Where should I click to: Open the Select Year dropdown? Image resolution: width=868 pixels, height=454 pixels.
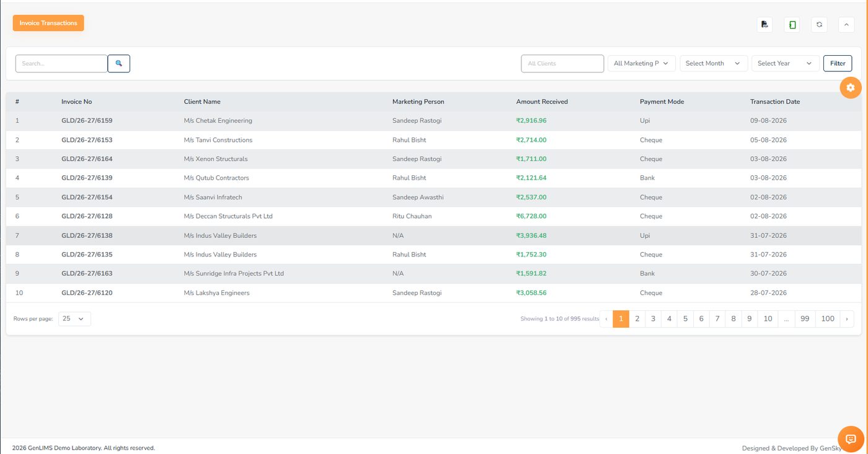pos(785,63)
